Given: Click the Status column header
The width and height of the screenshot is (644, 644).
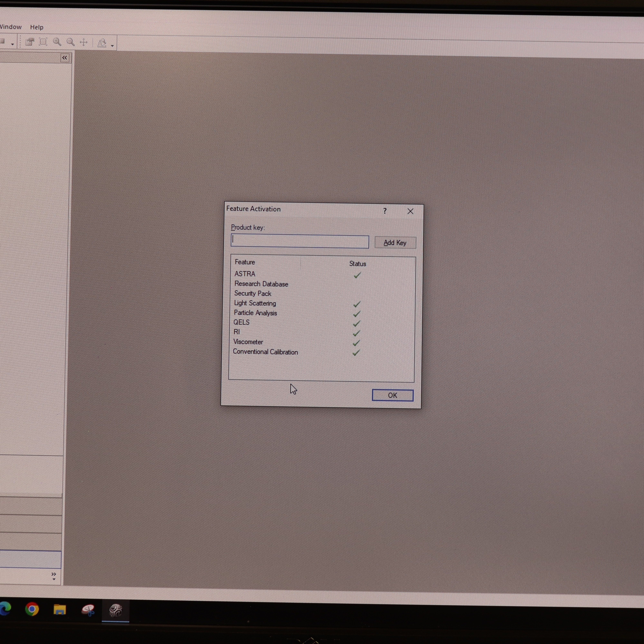Looking at the screenshot, I should (358, 264).
